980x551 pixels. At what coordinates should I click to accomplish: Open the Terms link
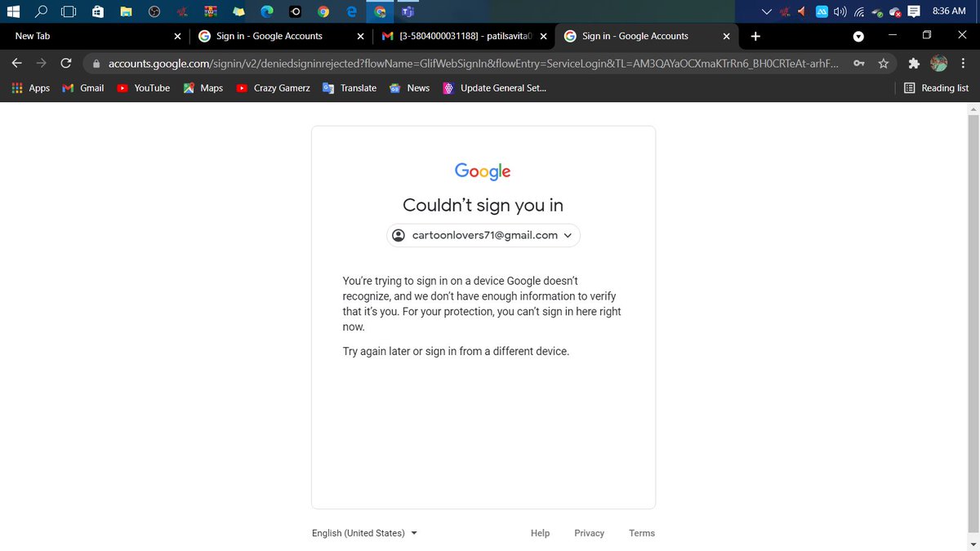642,533
